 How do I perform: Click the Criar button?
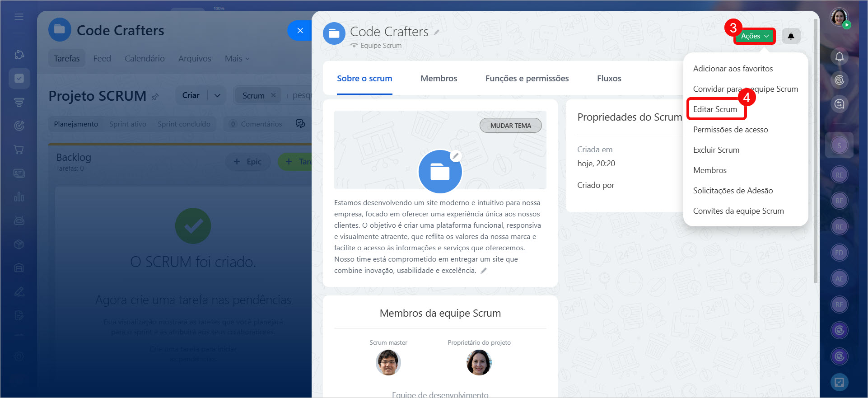(191, 95)
